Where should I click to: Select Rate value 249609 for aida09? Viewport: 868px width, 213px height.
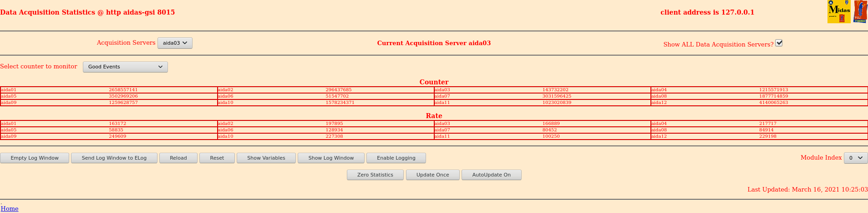pyautogui.click(x=117, y=136)
